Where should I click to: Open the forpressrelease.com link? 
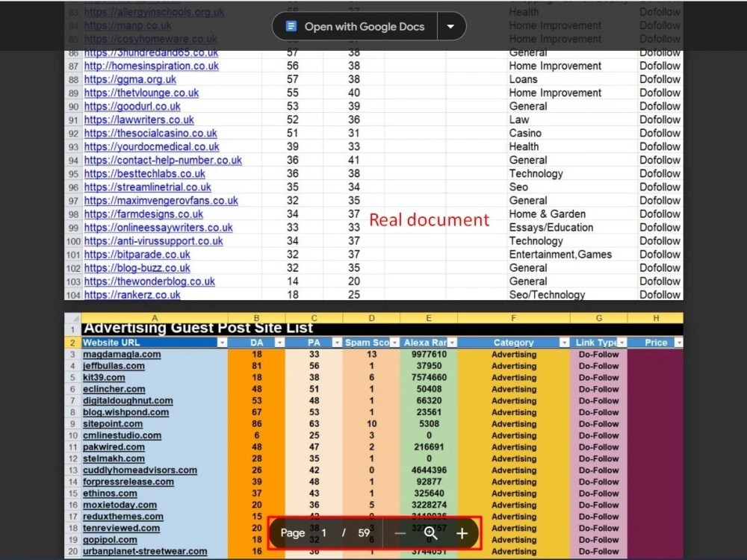[128, 482]
